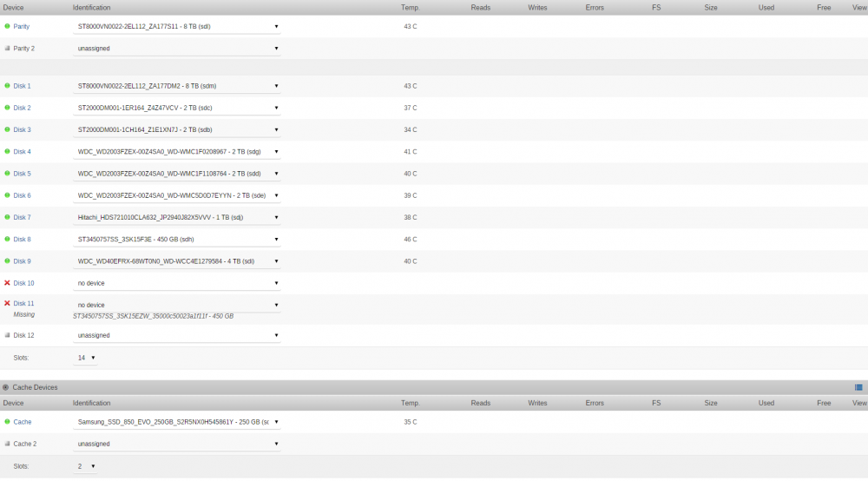Viewport: 868px width, 481px height.
Task: Change the array Slots count from 14
Action: (85, 358)
